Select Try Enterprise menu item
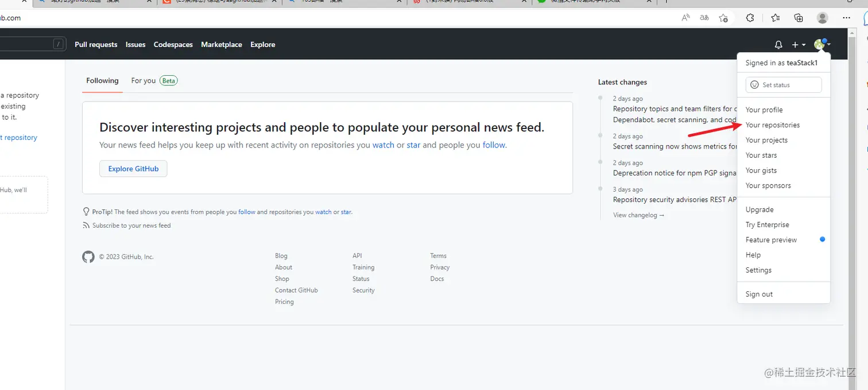The width and height of the screenshot is (868, 390). 784,225
